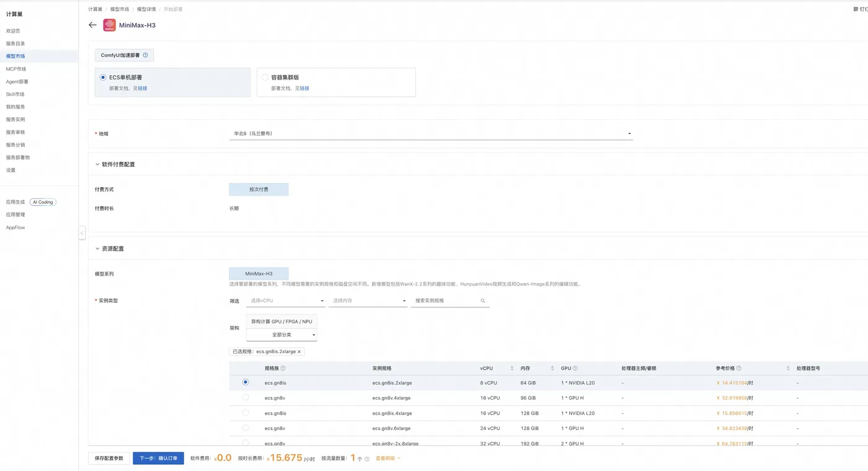This screenshot has width=868, height=471.
Task: Show the 参考价格 column help tooltip
Action: pos(738,369)
